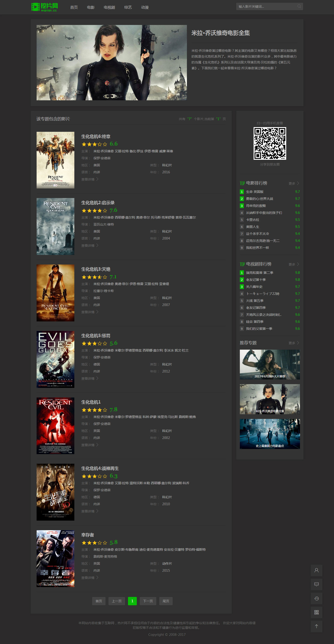Open 勇敢的心:世界大战 in movie ranking

tap(259, 199)
